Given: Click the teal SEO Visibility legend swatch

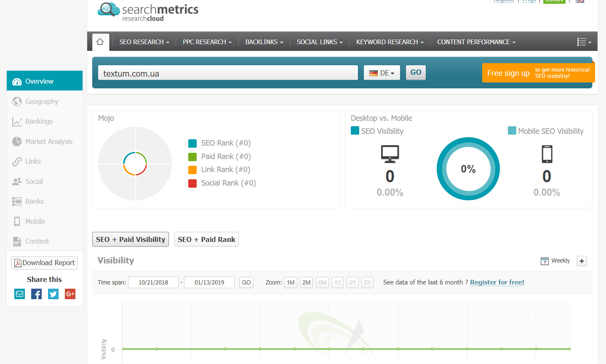Looking at the screenshot, I should tap(355, 130).
